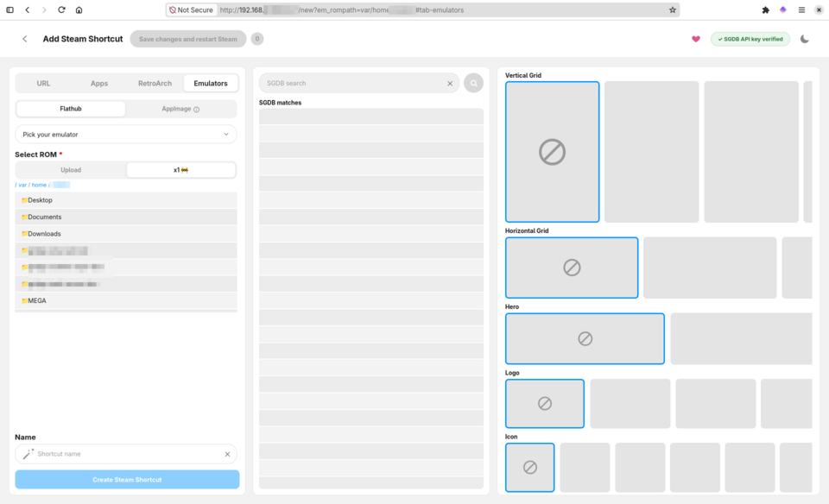The image size is (829, 504).
Task: Click the browser forward arrow
Action: pyautogui.click(x=44, y=10)
